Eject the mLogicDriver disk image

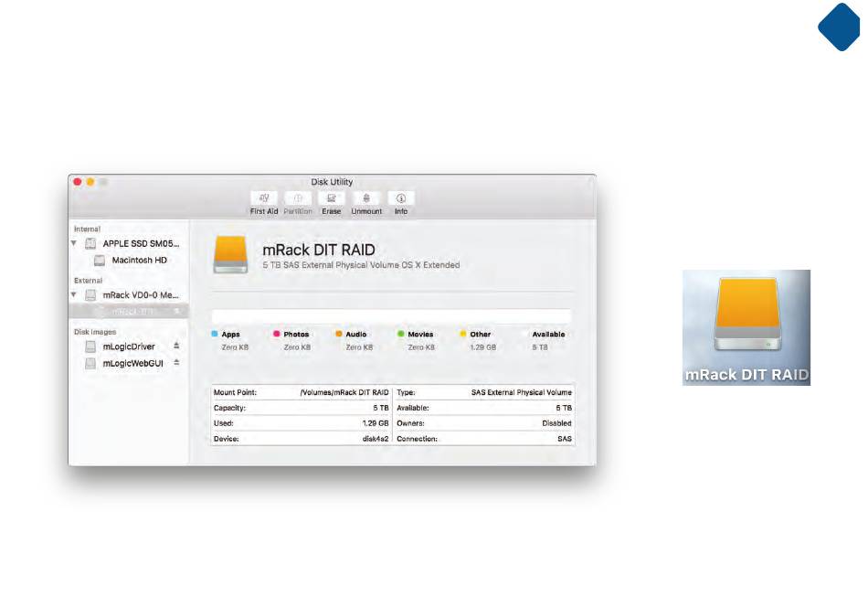tap(176, 346)
